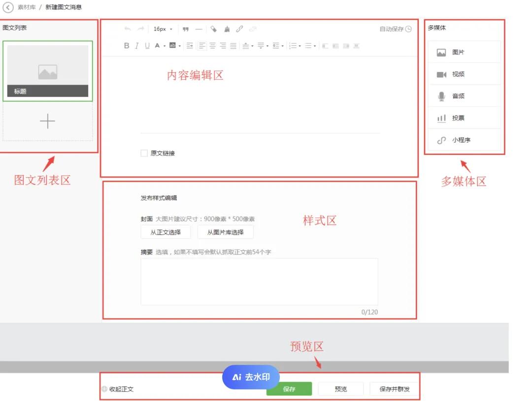Expand the font color dropdown arrow
The image size is (532, 401).
165,46
